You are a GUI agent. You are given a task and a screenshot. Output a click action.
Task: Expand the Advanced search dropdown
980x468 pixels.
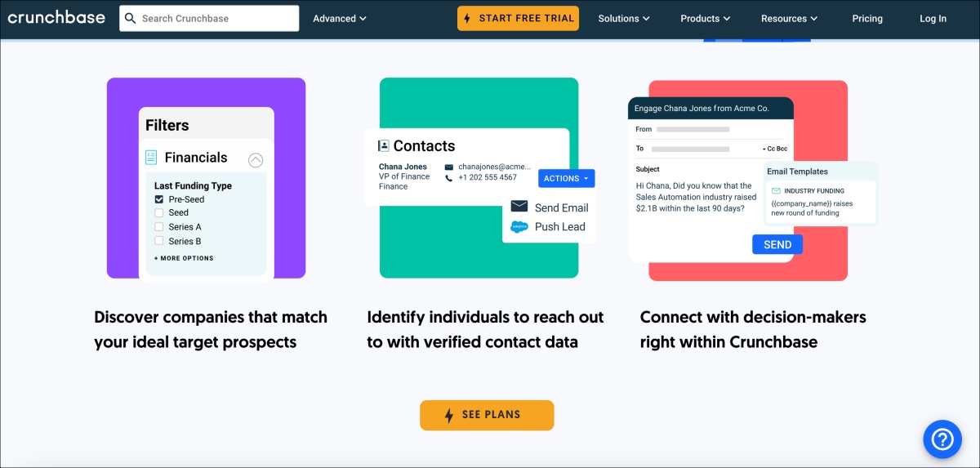point(340,19)
